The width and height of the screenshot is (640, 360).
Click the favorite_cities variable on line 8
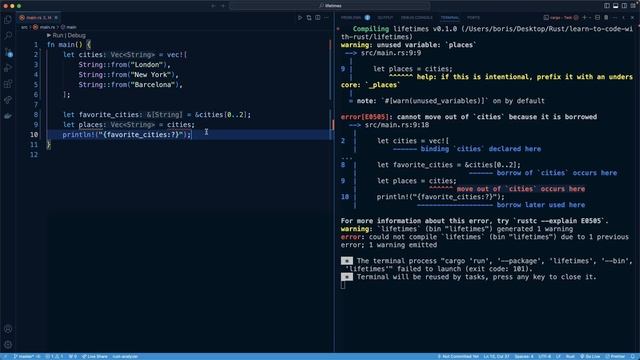109,115
